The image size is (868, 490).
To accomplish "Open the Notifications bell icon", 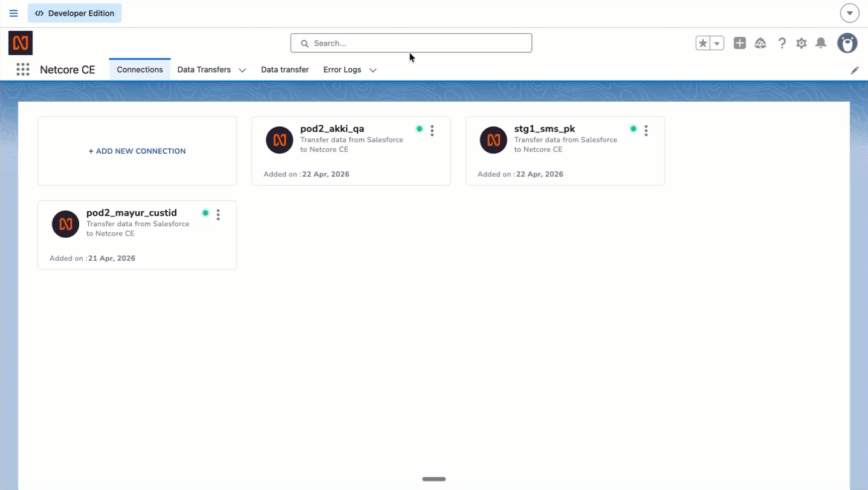I will coord(821,43).
